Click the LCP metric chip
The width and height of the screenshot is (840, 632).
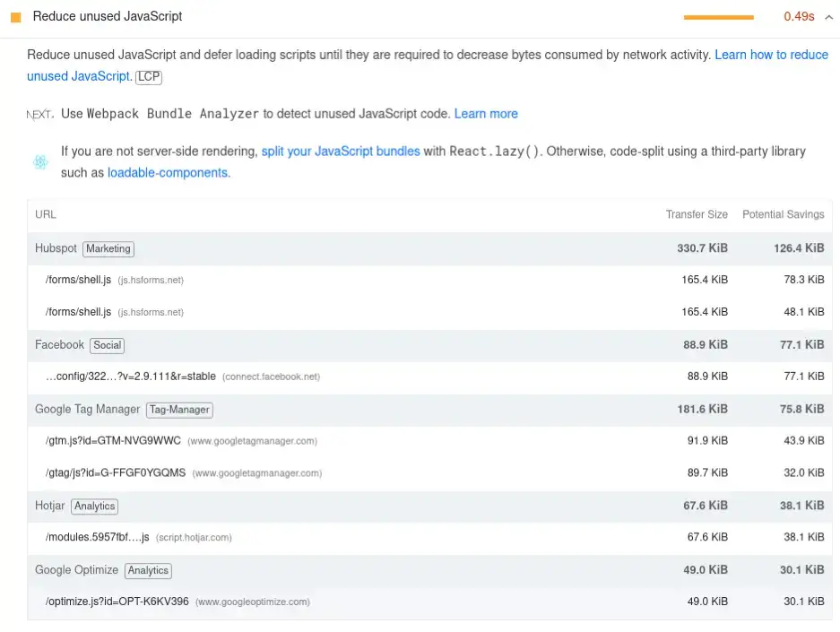click(x=148, y=77)
